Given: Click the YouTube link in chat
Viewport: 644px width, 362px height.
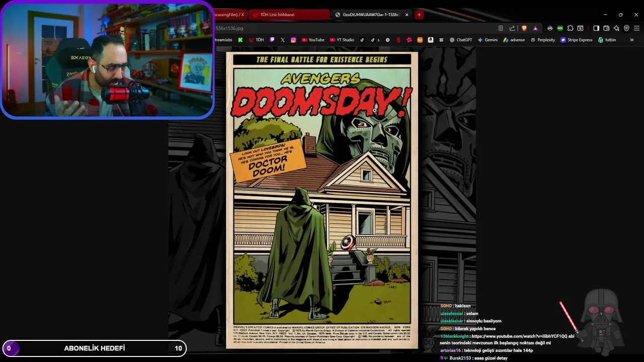Looking at the screenshot, I should click(519, 336).
